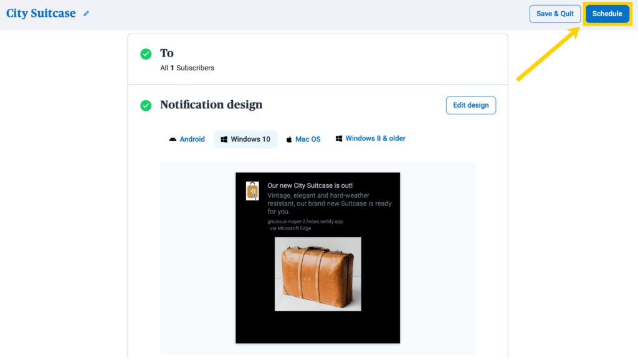Click the green checkmark next to Notification design
The image size is (638, 364).
tap(146, 106)
